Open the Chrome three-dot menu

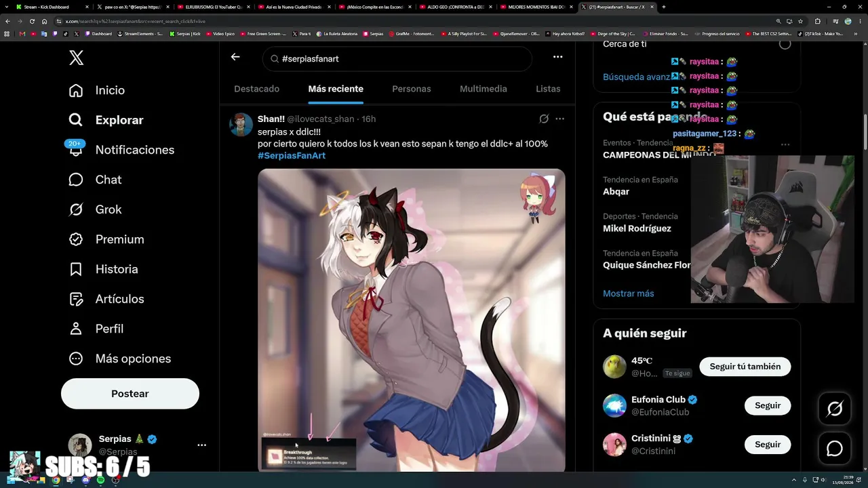click(x=861, y=21)
